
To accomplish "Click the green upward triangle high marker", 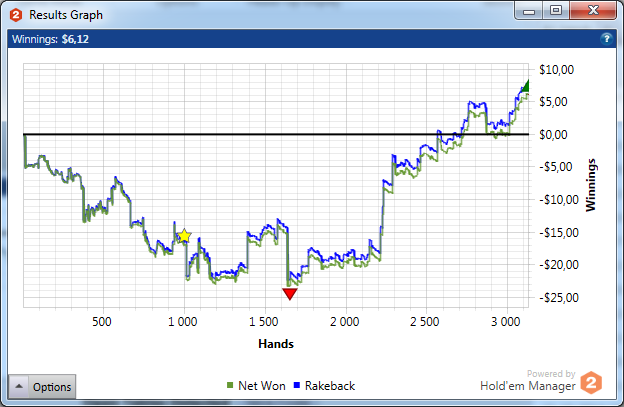I will pos(525,86).
